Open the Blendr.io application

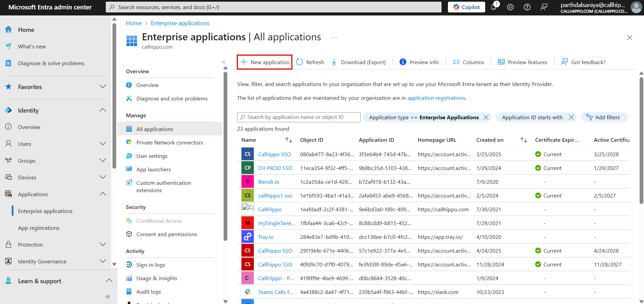point(269,182)
